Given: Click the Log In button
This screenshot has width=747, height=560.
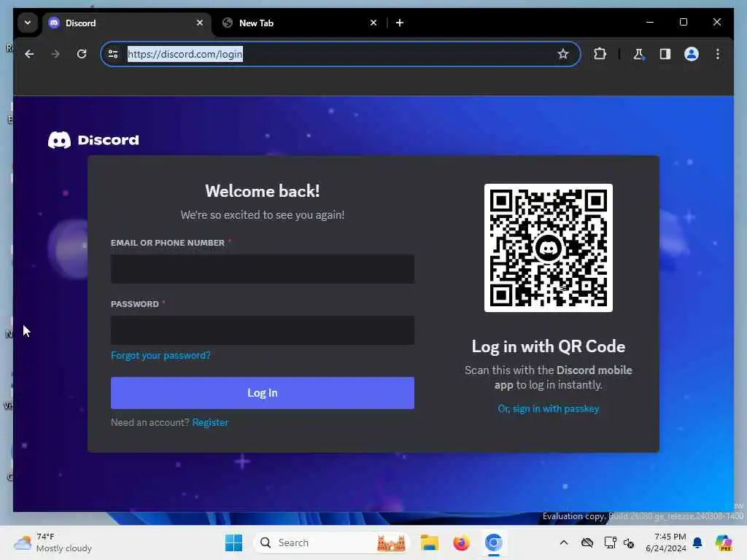Looking at the screenshot, I should tap(263, 393).
